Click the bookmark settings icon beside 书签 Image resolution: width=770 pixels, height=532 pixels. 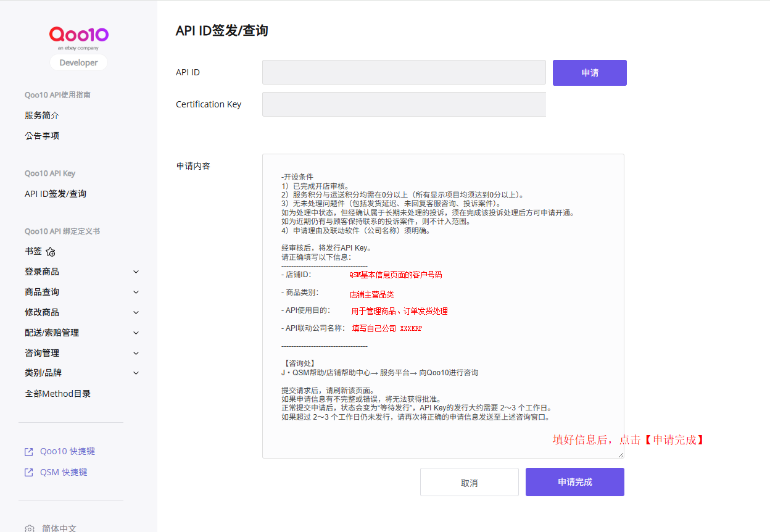coord(51,252)
